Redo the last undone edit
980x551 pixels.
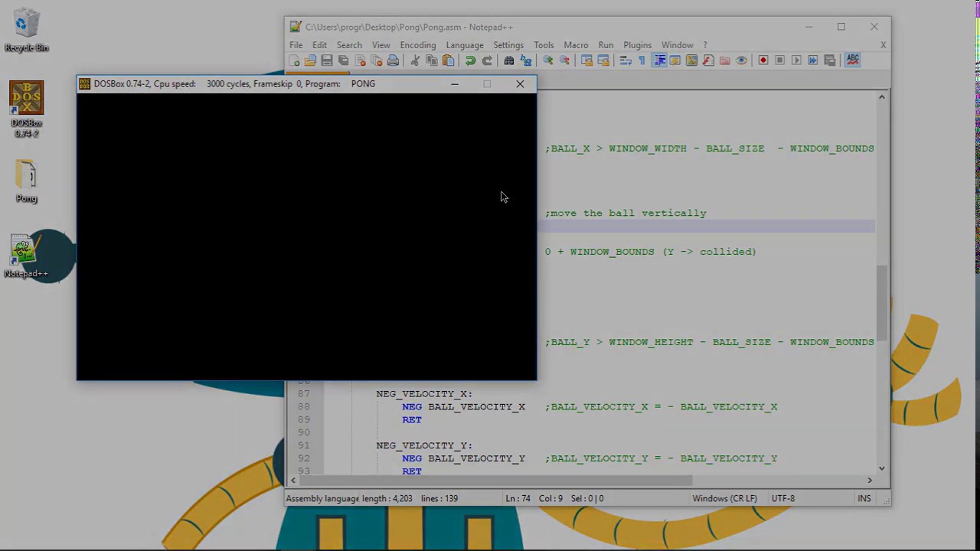(487, 60)
